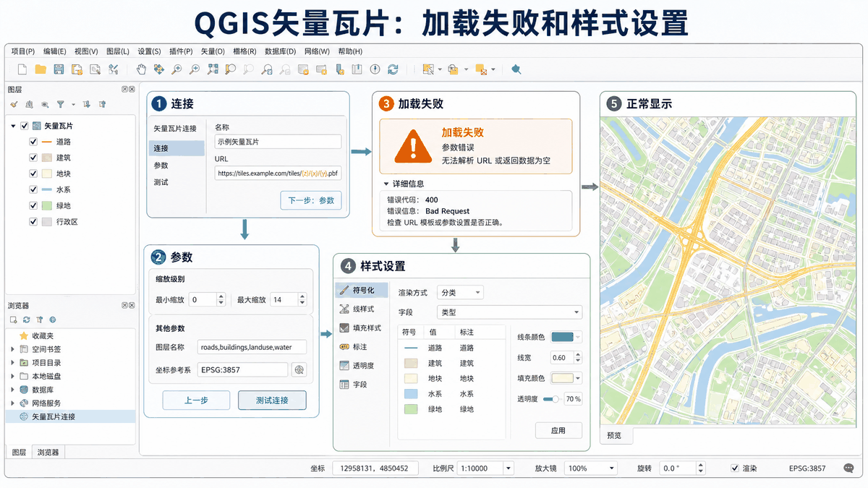Click the Add Selected Layers icon in Browser panel
This screenshot has height=488, width=868.
[x=13, y=320]
